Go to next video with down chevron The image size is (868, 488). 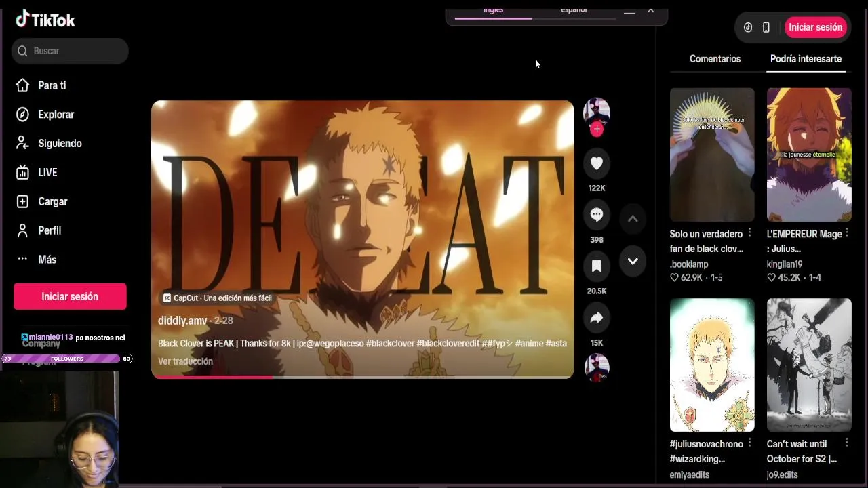[633, 262]
